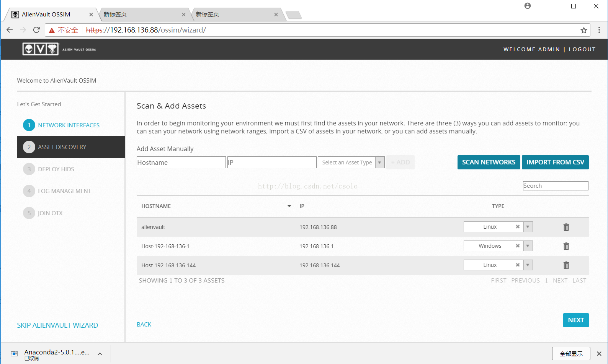This screenshot has width=608, height=364.
Task: Click Show All downloads button
Action: [571, 354]
